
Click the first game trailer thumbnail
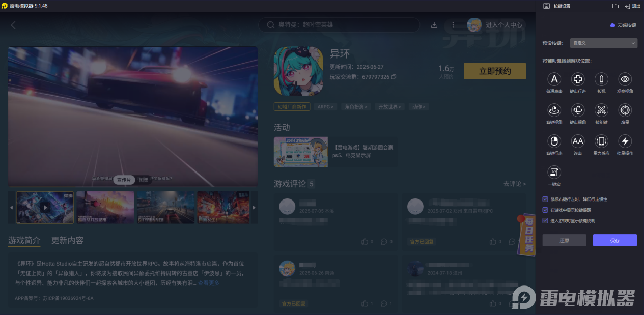point(45,207)
